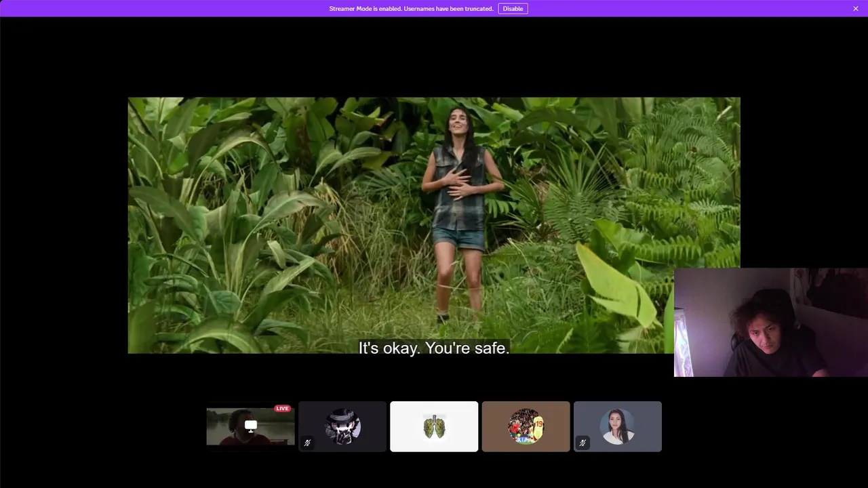Select the soccer players avatar participant tile
Image resolution: width=868 pixels, height=488 pixels.
(526, 426)
